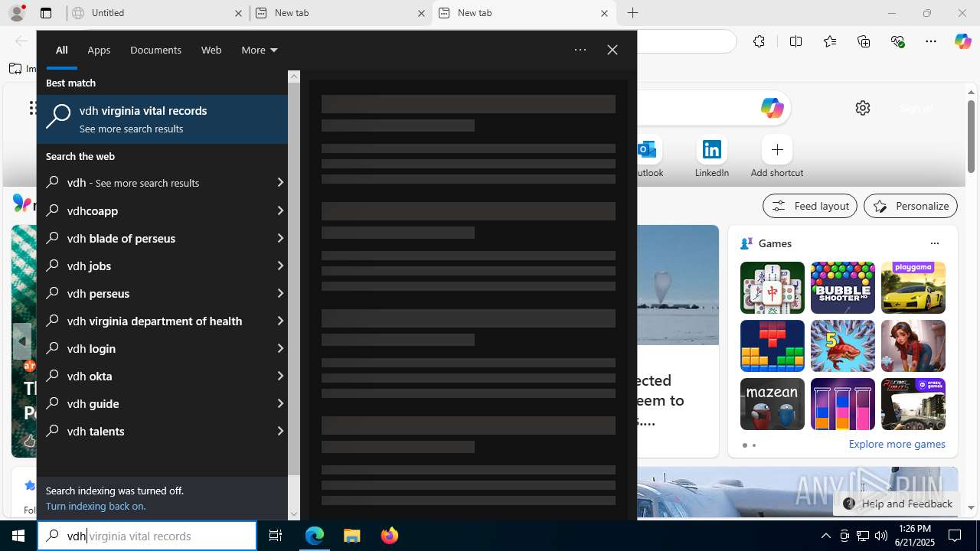
Task: Open the Mahjong game thumbnail
Action: click(772, 288)
